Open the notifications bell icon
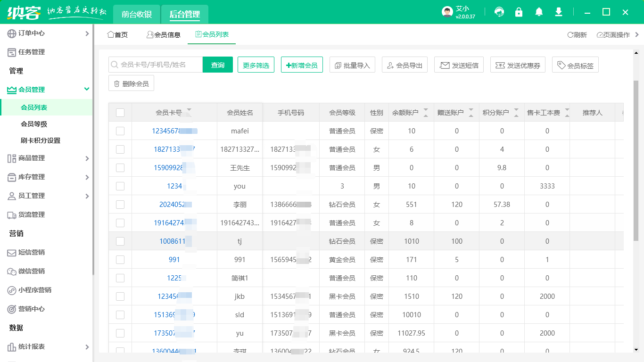Screen dimensions: 644x362 539,12
